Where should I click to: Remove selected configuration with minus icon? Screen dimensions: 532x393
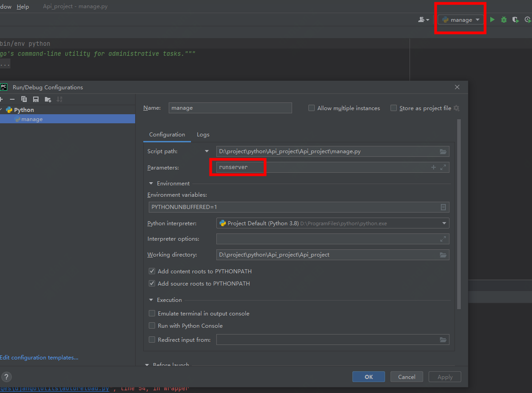pos(12,99)
